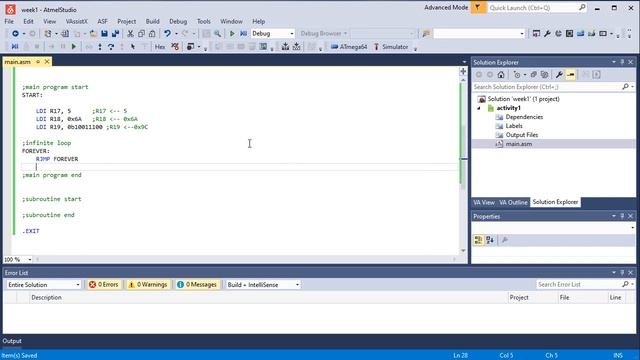
Task: Click the Paste toolbar icon
Action: click(x=152, y=33)
